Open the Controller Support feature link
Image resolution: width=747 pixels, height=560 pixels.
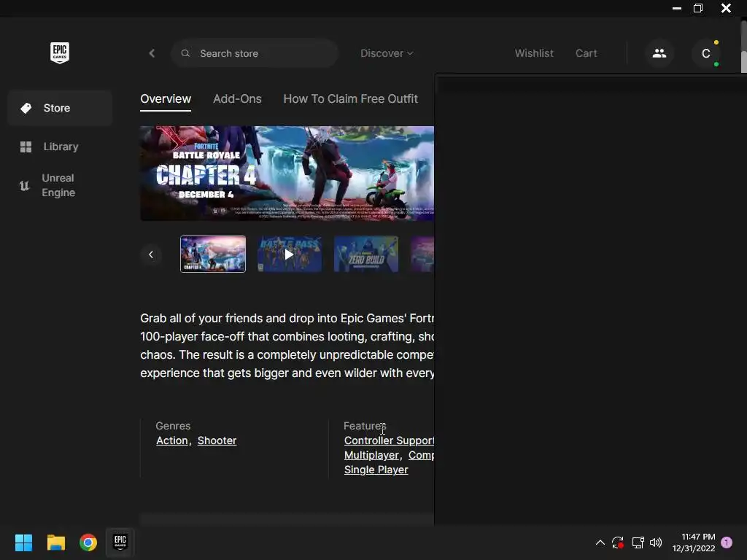389,440
